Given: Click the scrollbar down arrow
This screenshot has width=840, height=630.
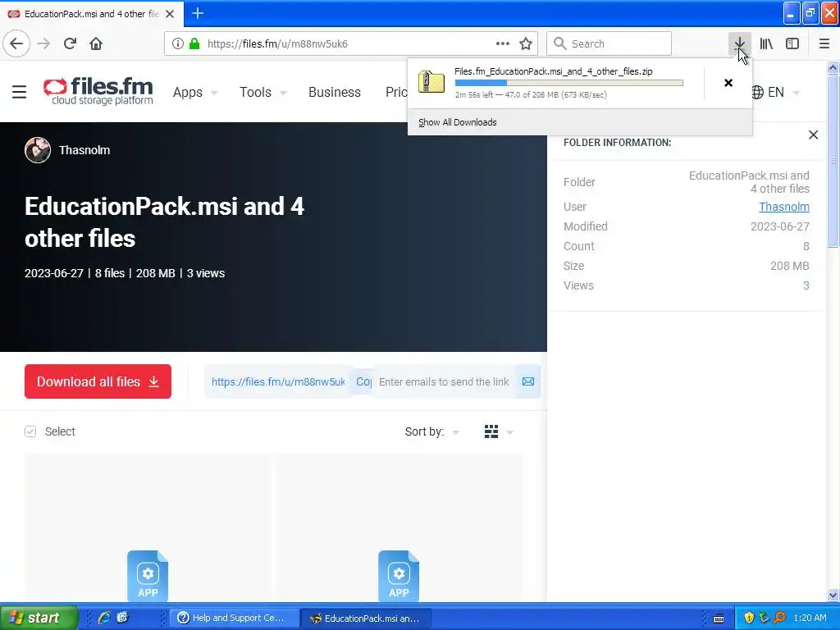Looking at the screenshot, I should 833,595.
